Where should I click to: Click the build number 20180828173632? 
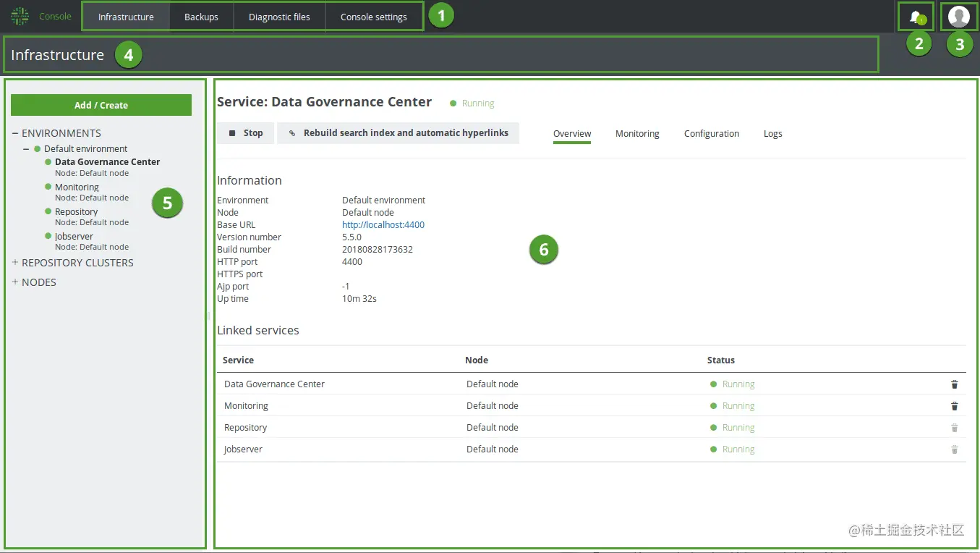click(378, 250)
